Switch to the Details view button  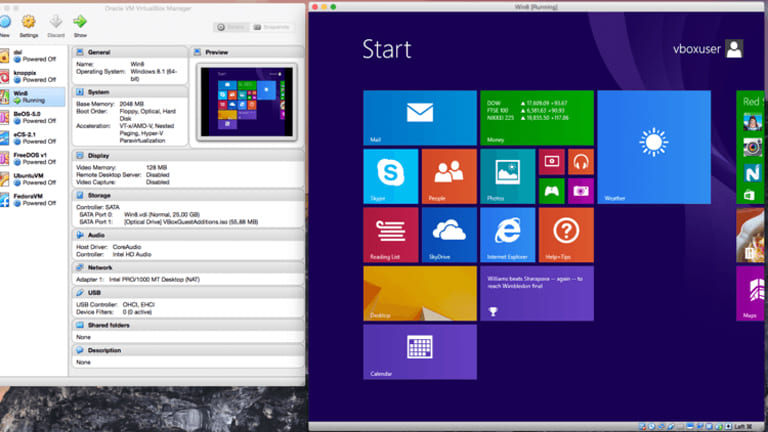tap(231, 27)
